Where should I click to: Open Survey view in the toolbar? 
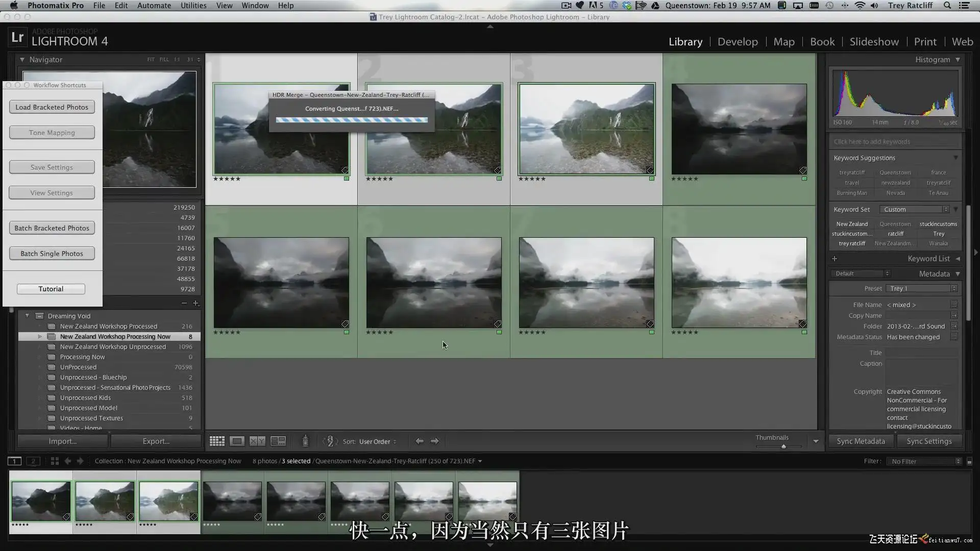coord(278,441)
